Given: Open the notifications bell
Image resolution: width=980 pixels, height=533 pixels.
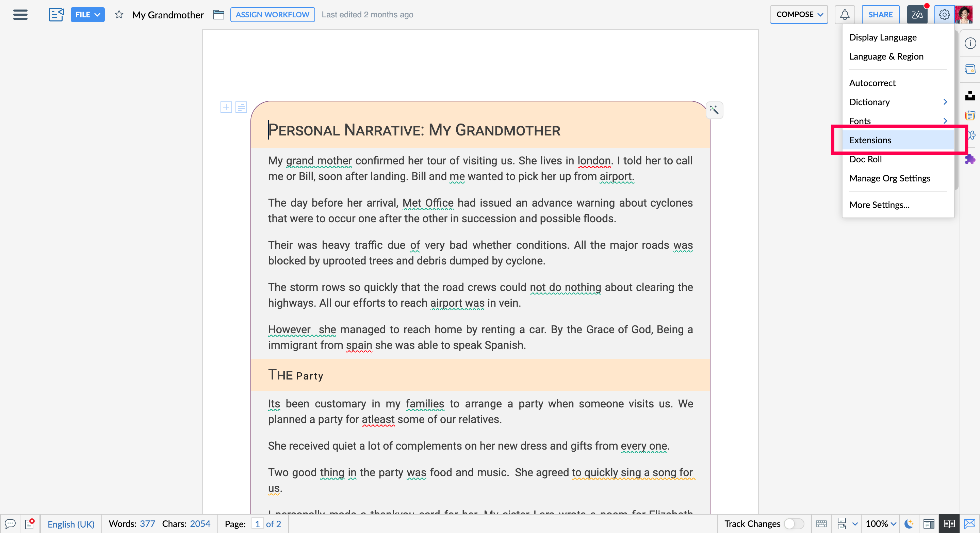Looking at the screenshot, I should [845, 14].
